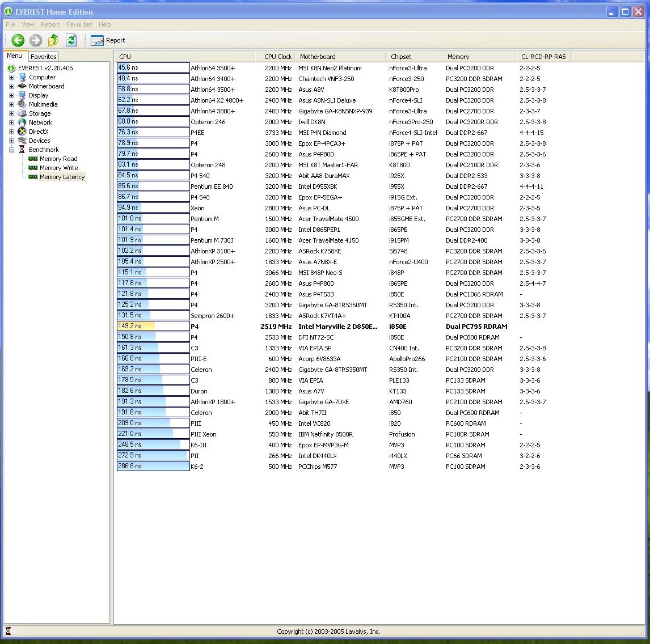Open the Report wizard from toolbar

pyautogui.click(x=108, y=40)
